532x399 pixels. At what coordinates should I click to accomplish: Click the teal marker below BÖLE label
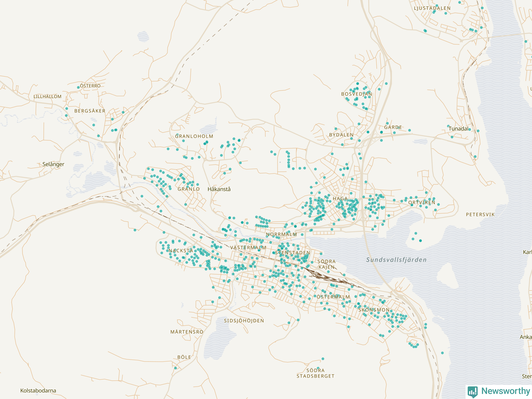[176, 368]
